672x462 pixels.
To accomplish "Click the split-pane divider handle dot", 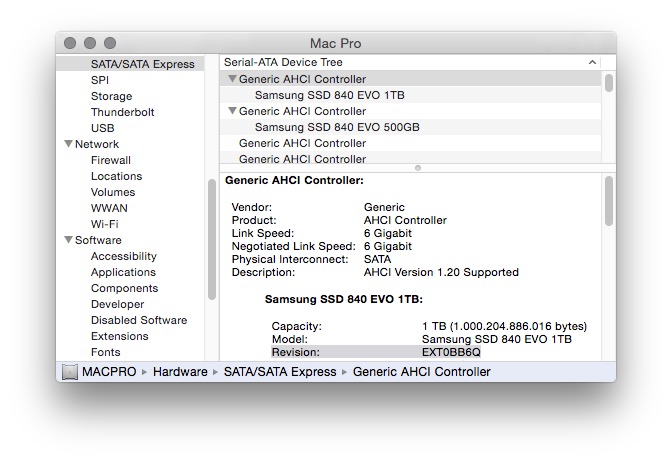I will coord(418,168).
